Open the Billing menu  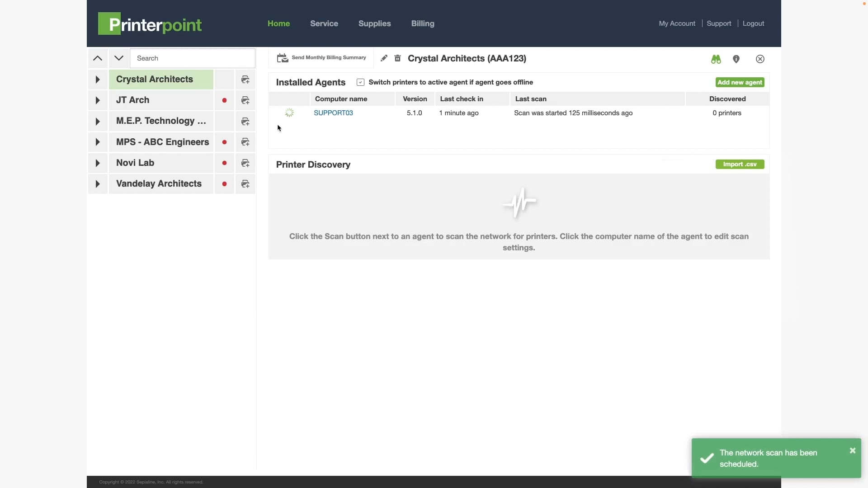click(423, 23)
